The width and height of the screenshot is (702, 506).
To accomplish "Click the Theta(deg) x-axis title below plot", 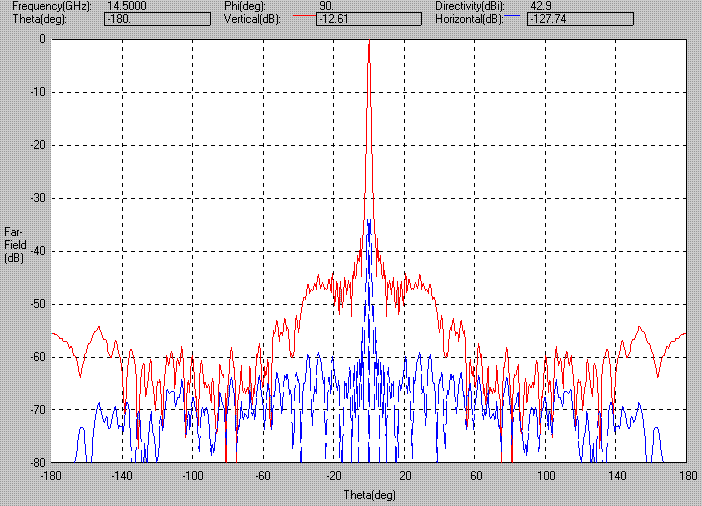I will tap(369, 493).
